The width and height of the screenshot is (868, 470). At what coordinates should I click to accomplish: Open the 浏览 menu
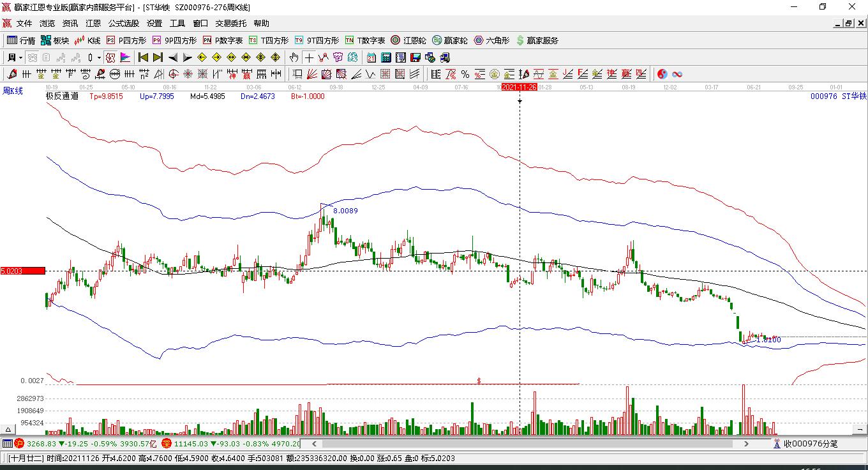47,24
